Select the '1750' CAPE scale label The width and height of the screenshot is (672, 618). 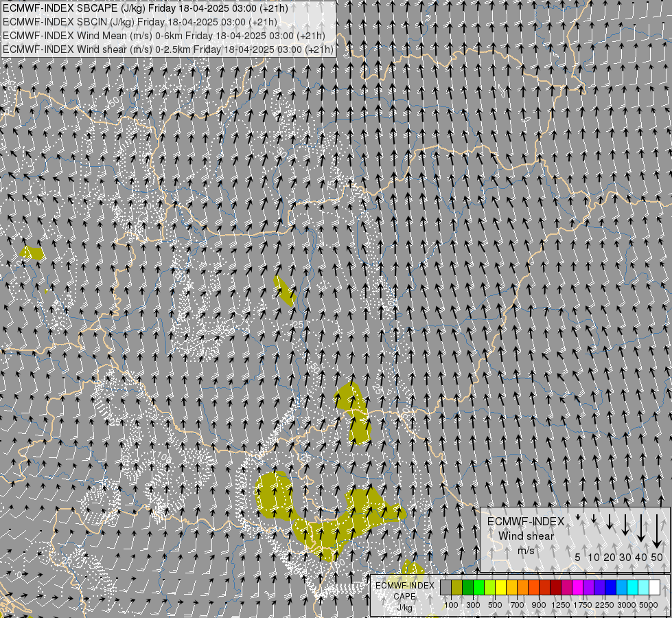pyautogui.click(x=583, y=605)
